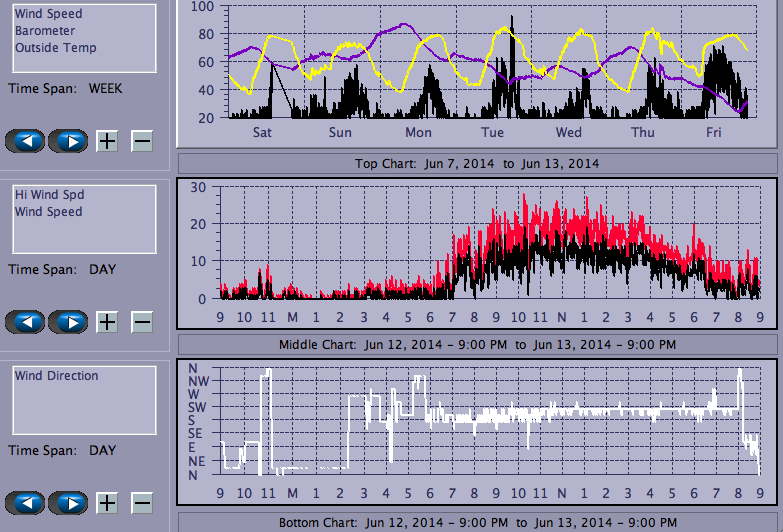Click the top chart forward arrow button
Image resolution: width=783 pixels, height=532 pixels.
click(67, 141)
